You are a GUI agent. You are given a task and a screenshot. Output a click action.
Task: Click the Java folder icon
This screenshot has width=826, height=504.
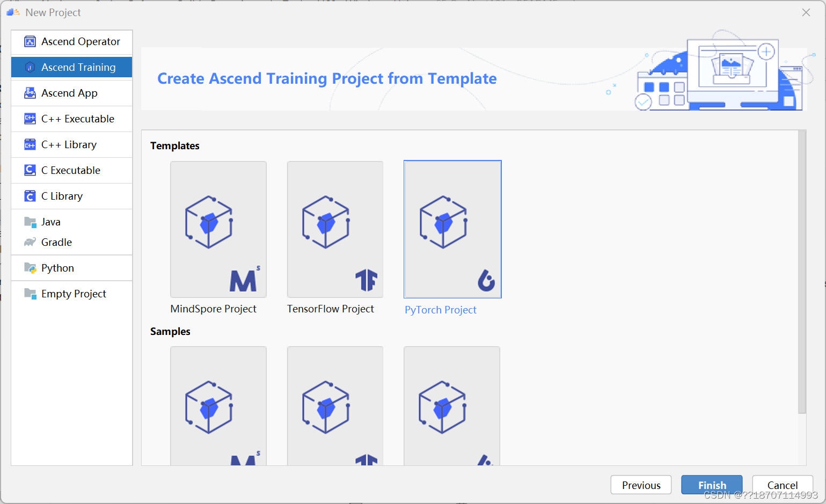pos(30,222)
